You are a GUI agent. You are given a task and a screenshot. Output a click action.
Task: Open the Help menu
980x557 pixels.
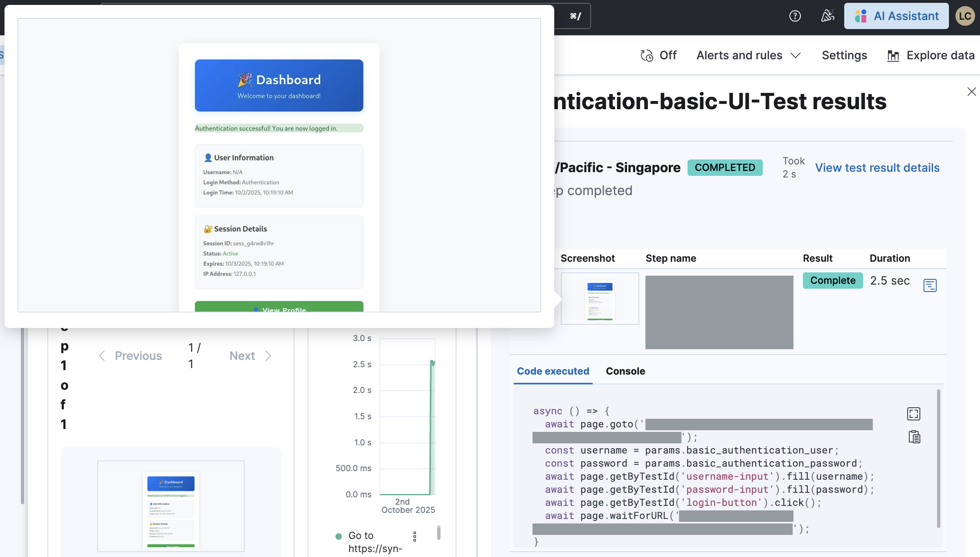tap(795, 16)
